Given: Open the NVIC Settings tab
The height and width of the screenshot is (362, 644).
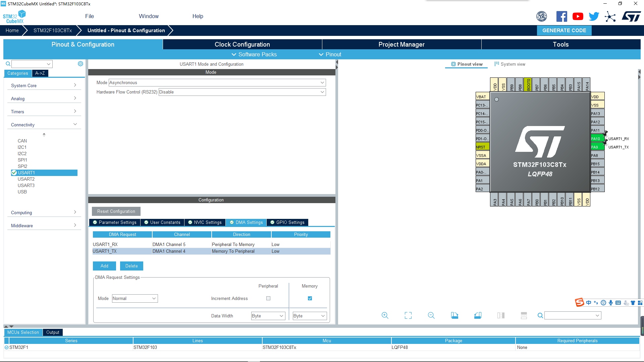Looking at the screenshot, I should [205, 222].
